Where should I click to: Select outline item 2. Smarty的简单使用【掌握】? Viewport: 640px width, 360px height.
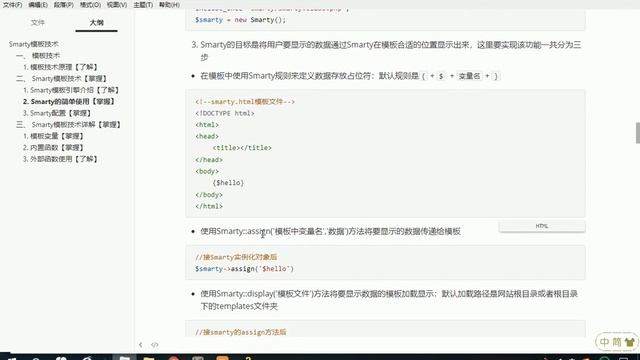tap(69, 101)
